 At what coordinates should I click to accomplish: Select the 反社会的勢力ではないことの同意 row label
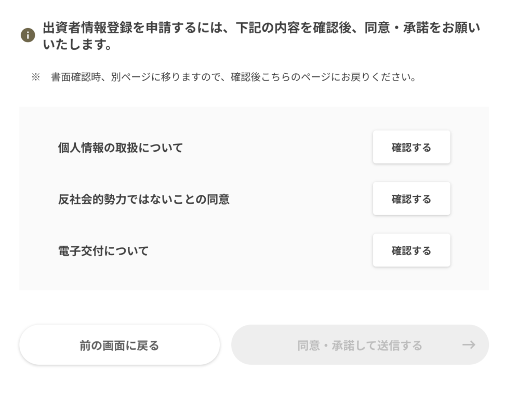click(144, 200)
